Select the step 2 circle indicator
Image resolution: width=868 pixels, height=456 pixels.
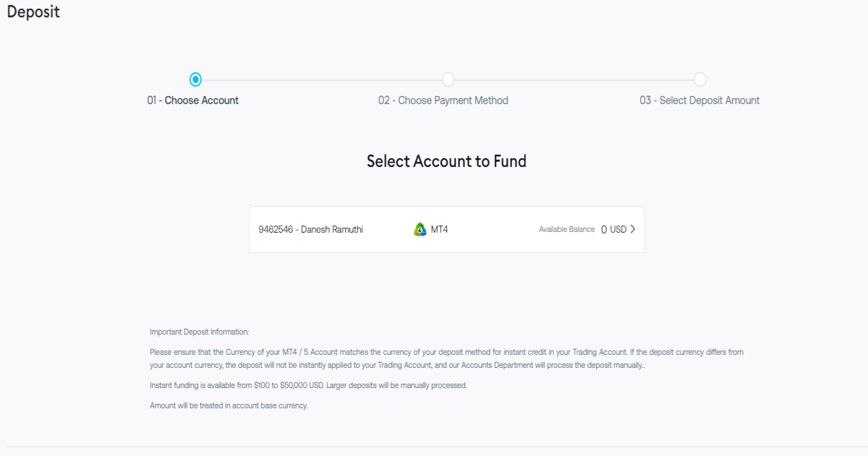pyautogui.click(x=448, y=79)
